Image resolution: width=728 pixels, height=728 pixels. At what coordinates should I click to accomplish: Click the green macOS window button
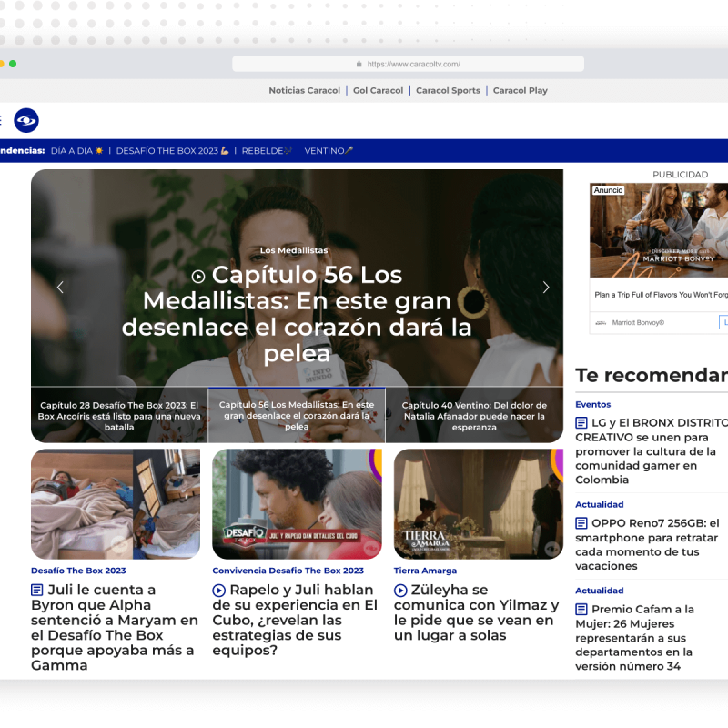click(x=13, y=64)
